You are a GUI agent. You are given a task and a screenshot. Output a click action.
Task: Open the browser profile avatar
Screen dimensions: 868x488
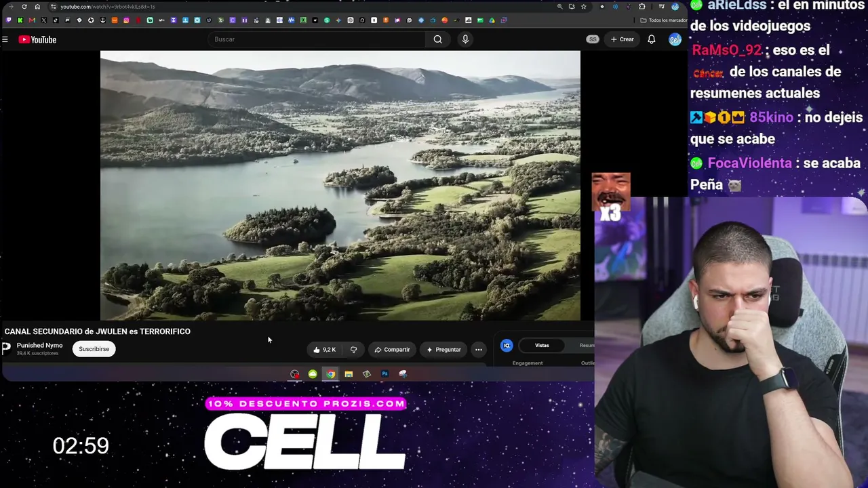pos(675,7)
